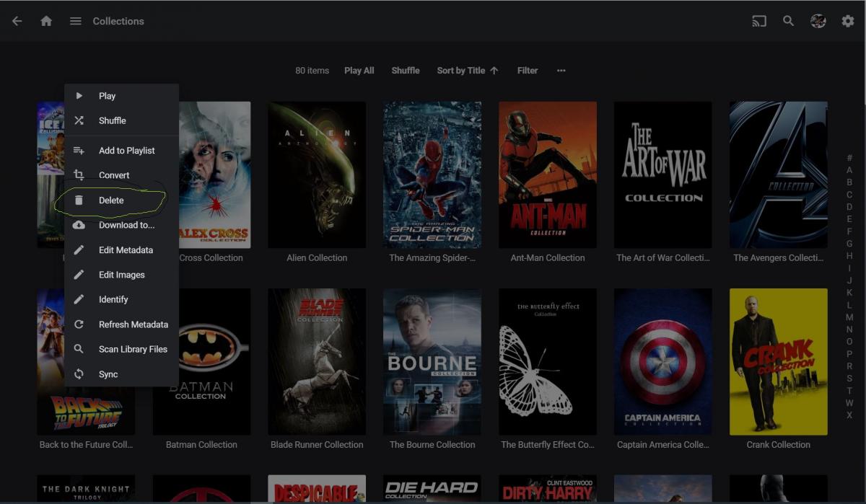This screenshot has width=866, height=504.
Task: Jump to letter D in alphabet index
Action: click(849, 207)
